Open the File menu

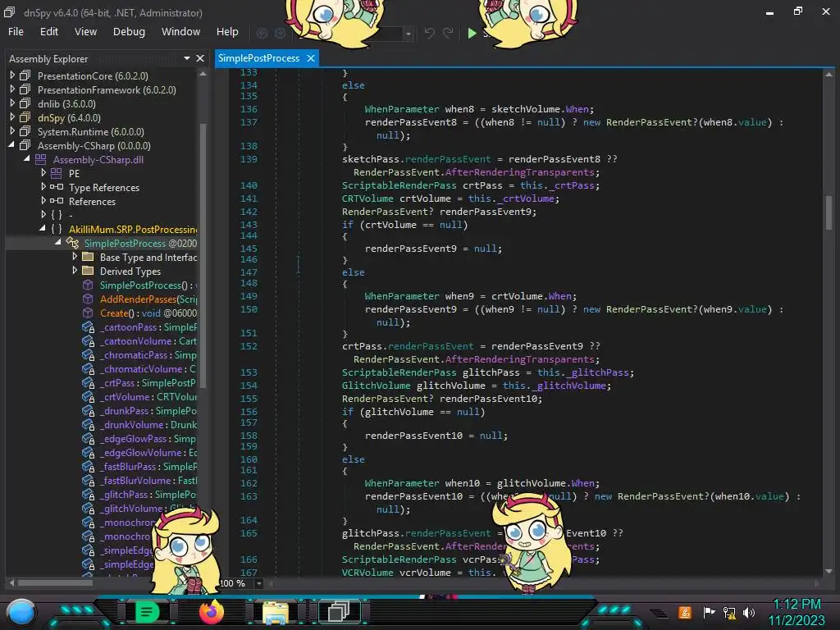[16, 32]
